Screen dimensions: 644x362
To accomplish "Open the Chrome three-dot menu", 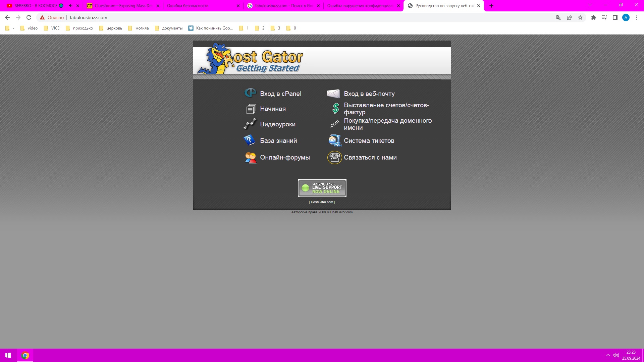I will coord(637,17).
